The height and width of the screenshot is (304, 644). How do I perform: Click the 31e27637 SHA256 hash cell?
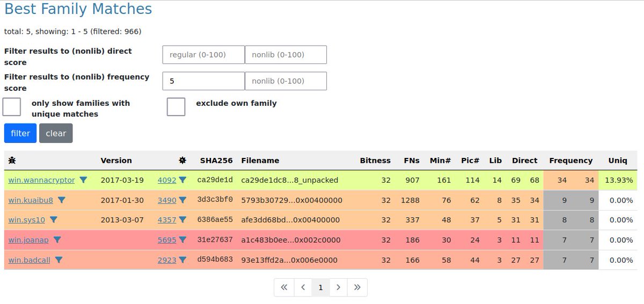215,240
